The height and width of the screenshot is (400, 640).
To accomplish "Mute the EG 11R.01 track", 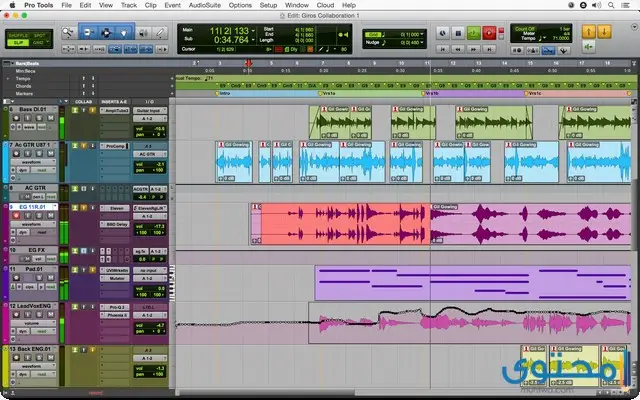I will pyautogui.click(x=51, y=216).
